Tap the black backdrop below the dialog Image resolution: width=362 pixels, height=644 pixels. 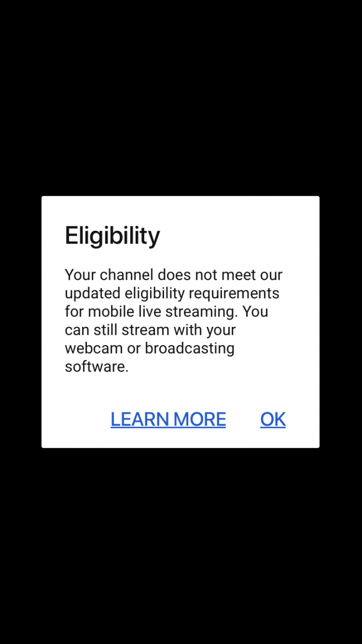pyautogui.click(x=181, y=545)
